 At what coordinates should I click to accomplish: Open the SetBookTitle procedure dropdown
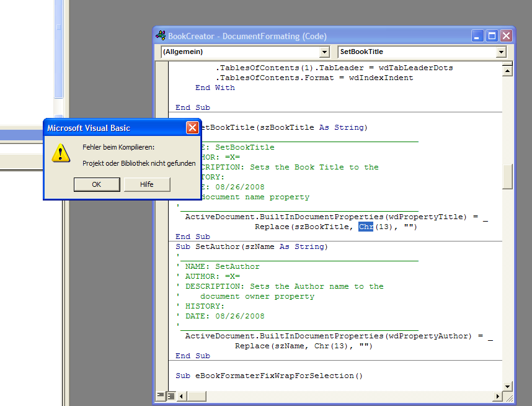coord(501,52)
